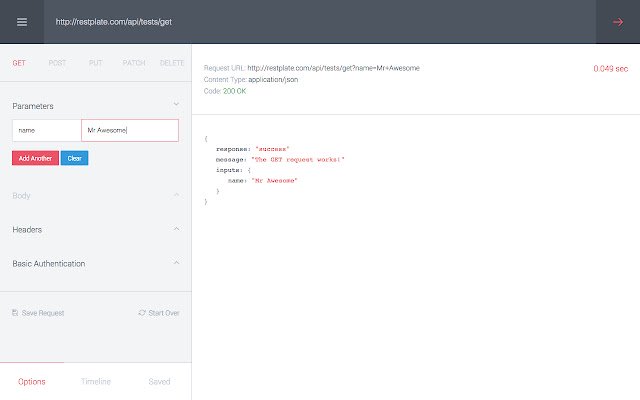Click the Headers heading
Viewport: 640px width, 400px height.
27,229
